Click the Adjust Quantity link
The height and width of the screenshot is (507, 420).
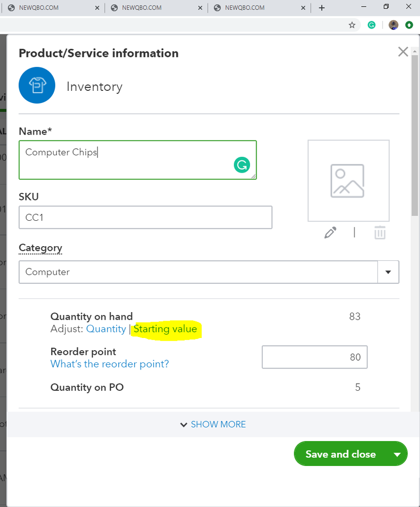point(106,329)
